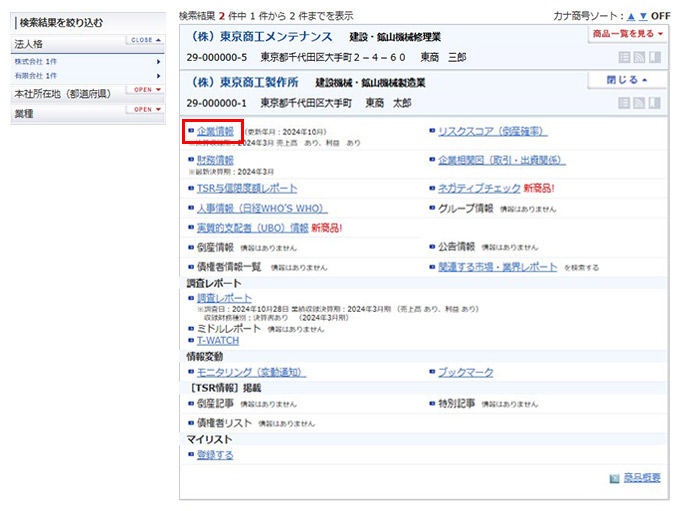Screen dimensions: 680x511
Task: Open ブックマーク link
Action: coord(465,372)
